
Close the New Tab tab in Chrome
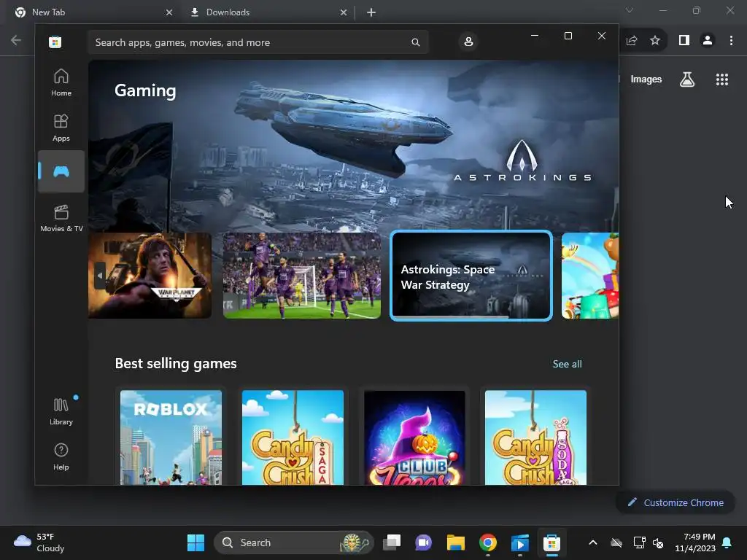(169, 12)
